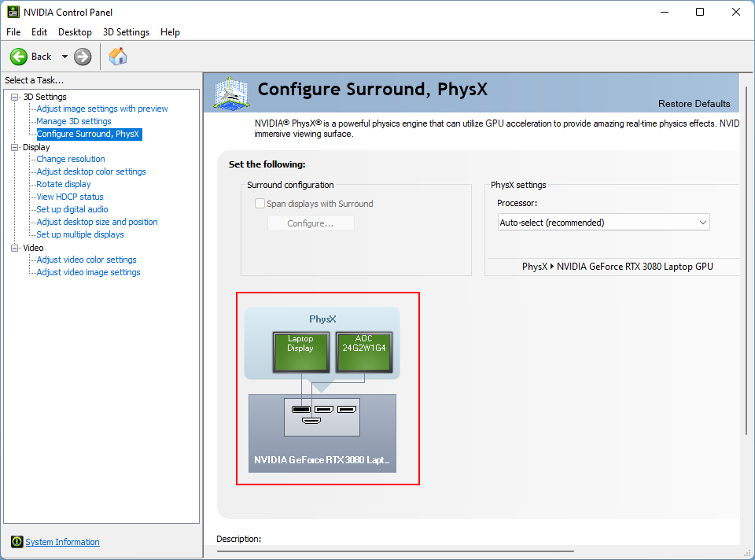Click the first black GPU port icon
The image size is (755, 560).
[x=301, y=409]
